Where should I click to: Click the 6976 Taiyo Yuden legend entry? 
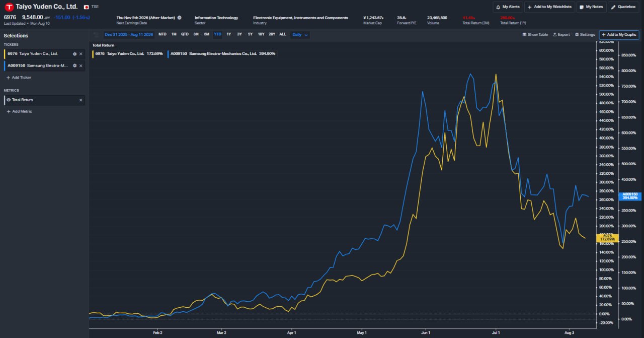(x=128, y=53)
